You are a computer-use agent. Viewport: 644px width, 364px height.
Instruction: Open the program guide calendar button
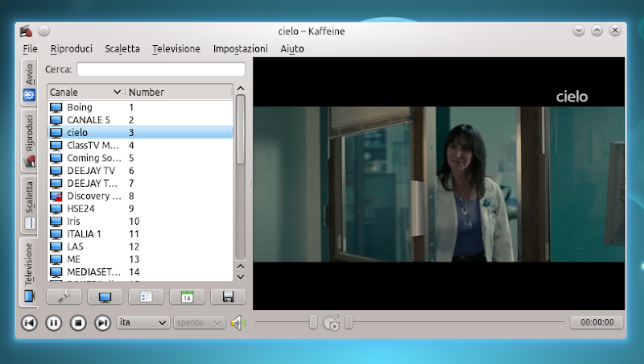click(x=187, y=296)
